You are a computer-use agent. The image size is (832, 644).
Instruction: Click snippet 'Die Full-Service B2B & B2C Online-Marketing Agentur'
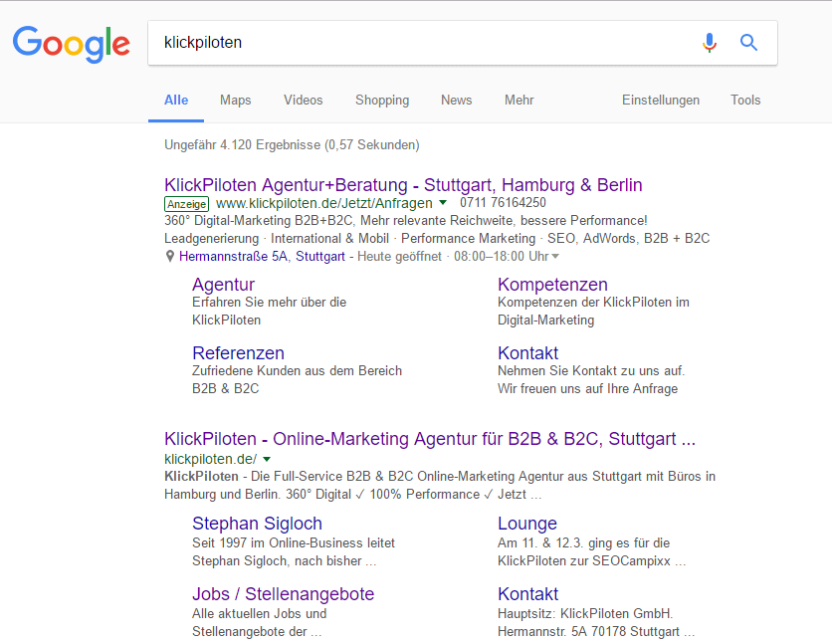click(x=407, y=476)
